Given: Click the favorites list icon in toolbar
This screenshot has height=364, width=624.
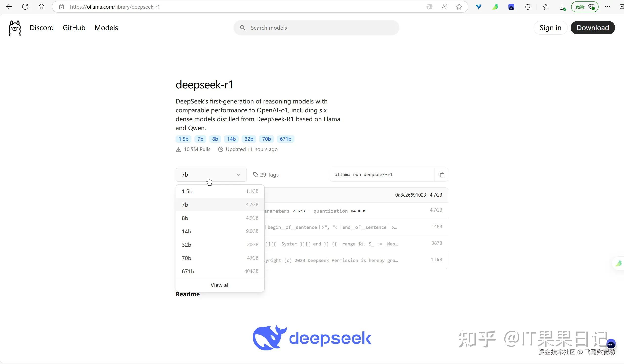Looking at the screenshot, I should [x=546, y=7].
